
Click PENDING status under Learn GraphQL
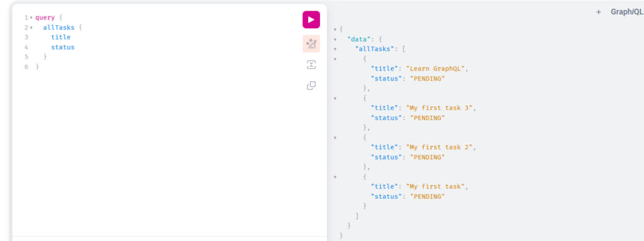tap(428, 79)
